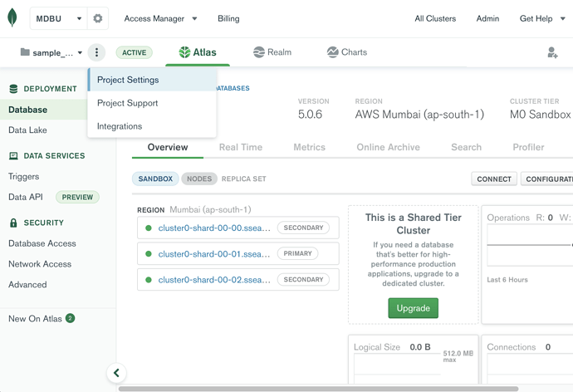Click the invite user icon

[x=552, y=52]
